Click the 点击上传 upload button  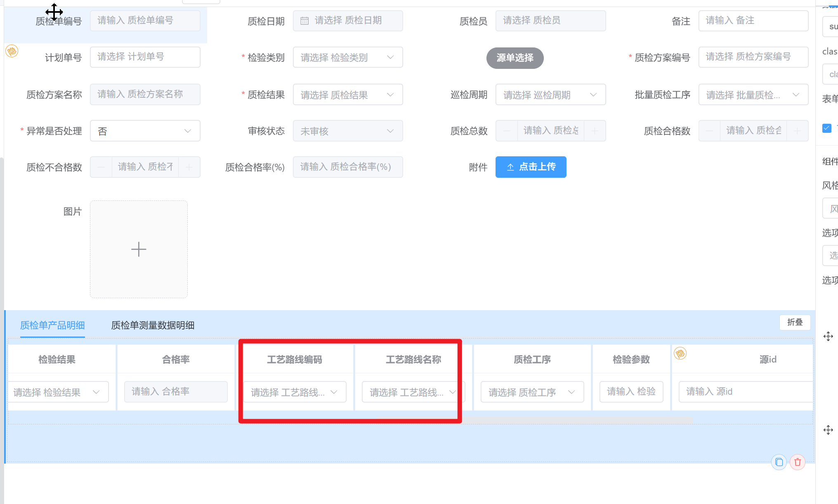[531, 167]
